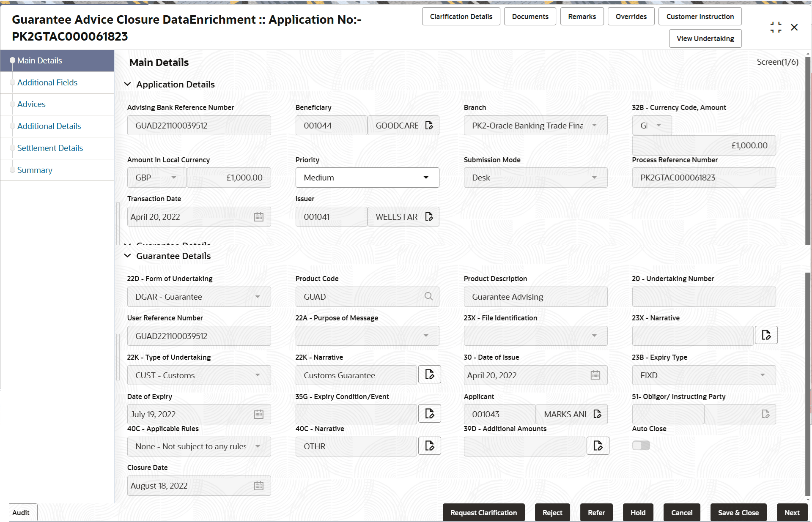Open the Beneficiary GOODCARE details editor icon
The image size is (812, 522).
click(x=429, y=125)
